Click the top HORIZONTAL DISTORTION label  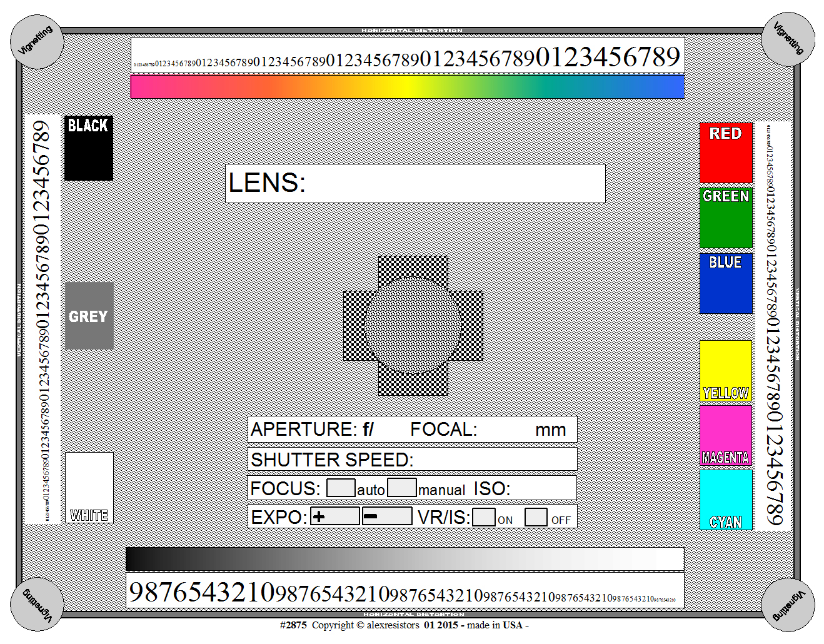412,30
